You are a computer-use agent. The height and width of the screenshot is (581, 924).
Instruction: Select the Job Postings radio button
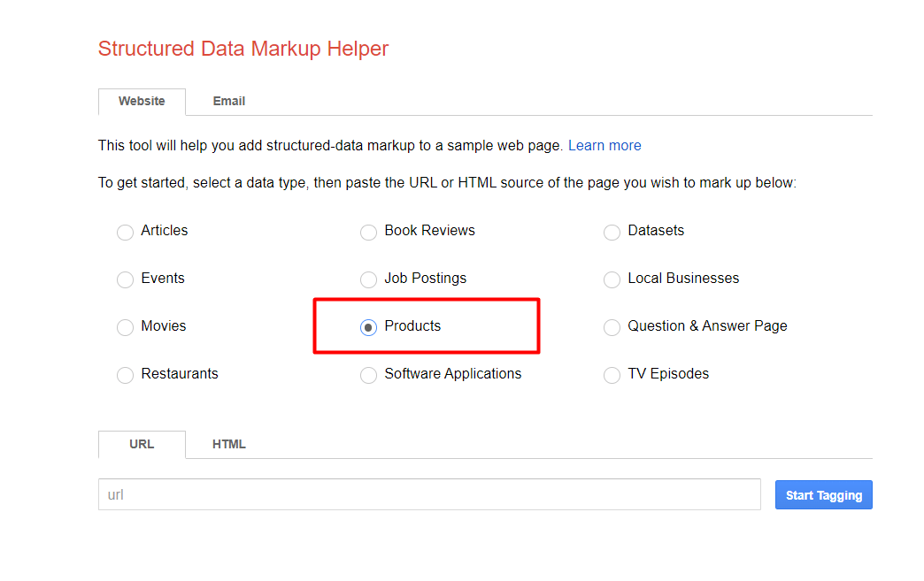coord(368,280)
